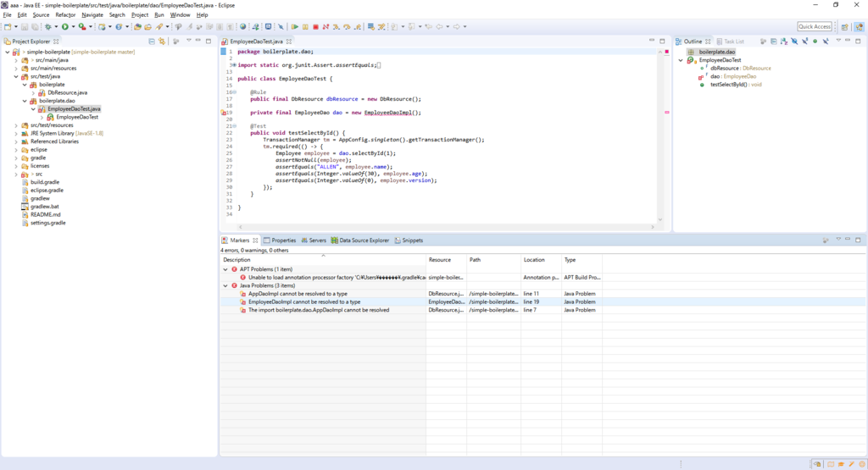Click the Open Task toolbar icon
The height and width of the screenshot is (470, 868).
pyautogui.click(x=147, y=26)
